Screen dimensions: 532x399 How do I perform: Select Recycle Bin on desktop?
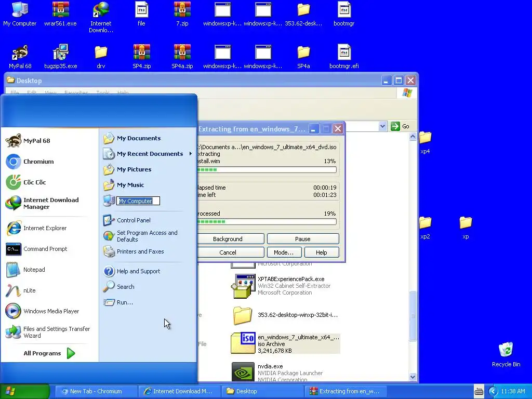click(506, 355)
